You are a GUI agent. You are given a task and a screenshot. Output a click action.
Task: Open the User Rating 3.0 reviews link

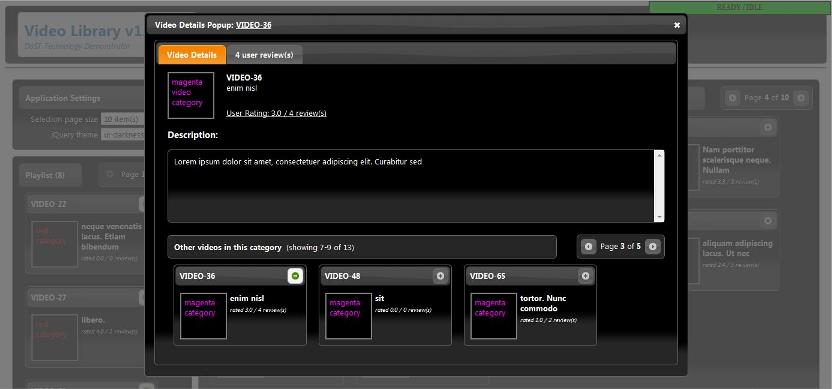276,113
